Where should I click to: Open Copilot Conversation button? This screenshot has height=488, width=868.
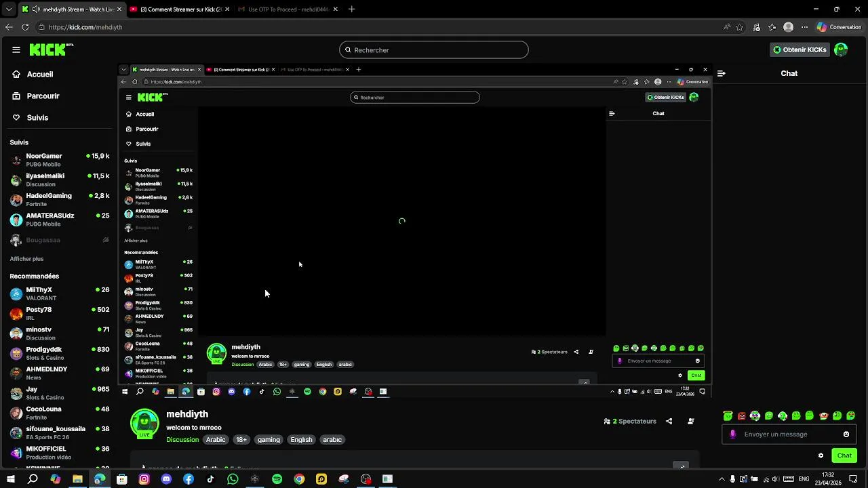[x=839, y=27]
